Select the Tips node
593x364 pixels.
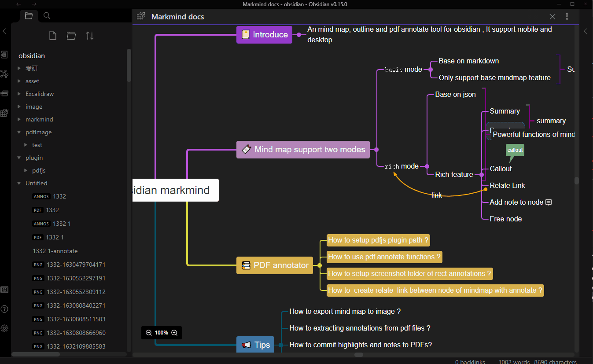[255, 345]
